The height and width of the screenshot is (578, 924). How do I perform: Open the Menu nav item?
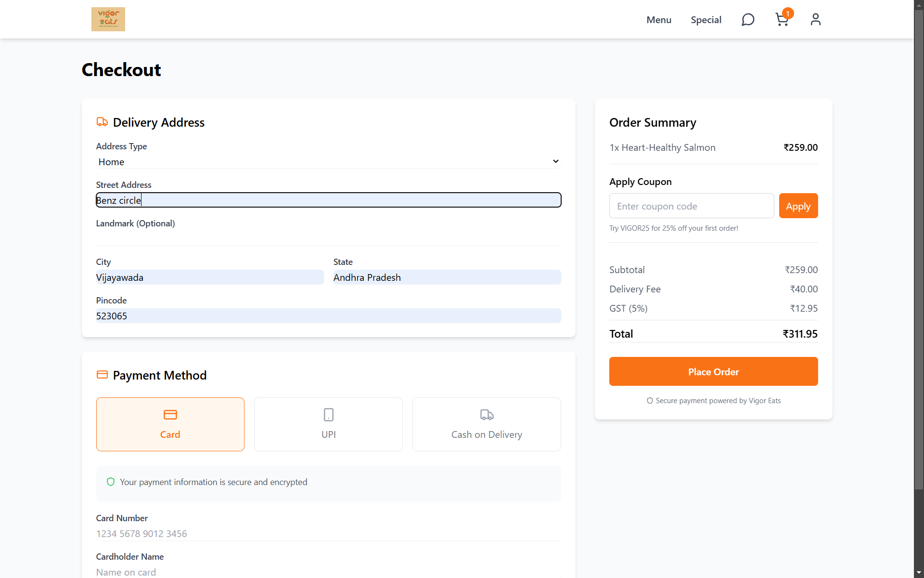tap(658, 20)
